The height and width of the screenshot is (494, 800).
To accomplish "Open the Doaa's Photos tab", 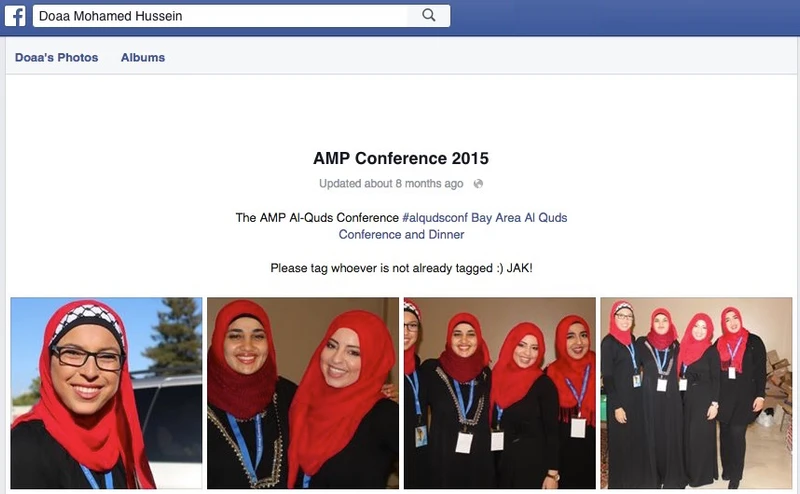I will (x=57, y=58).
